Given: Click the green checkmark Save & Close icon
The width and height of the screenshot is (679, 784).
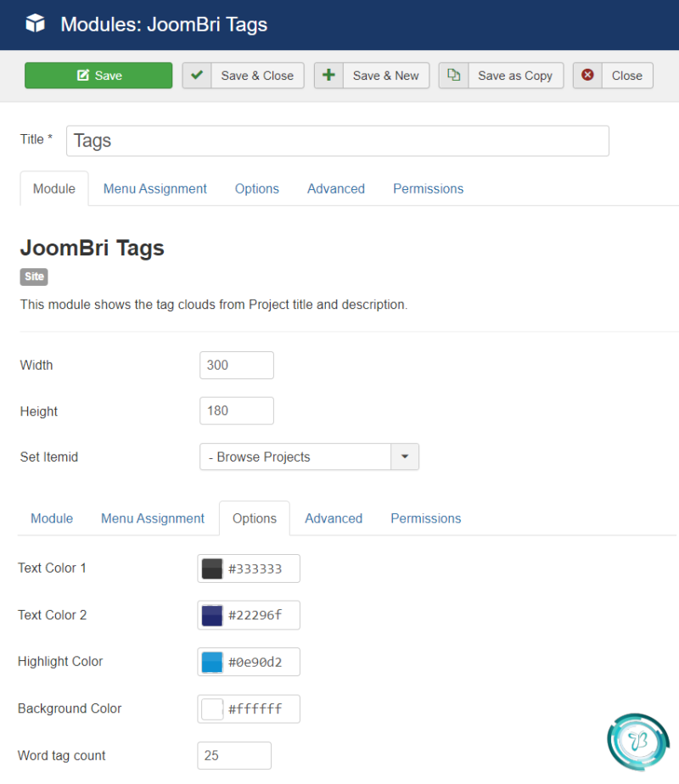Looking at the screenshot, I should pos(197,75).
